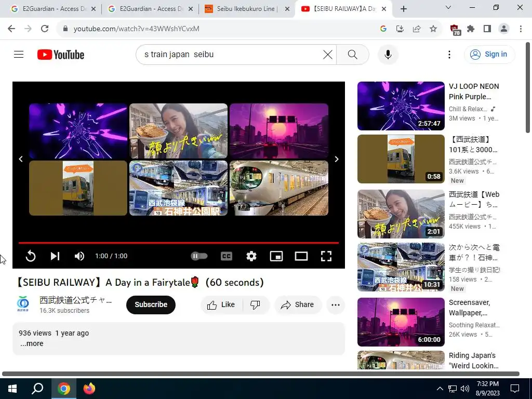
Task: Mute the video volume
Action: pos(79,256)
